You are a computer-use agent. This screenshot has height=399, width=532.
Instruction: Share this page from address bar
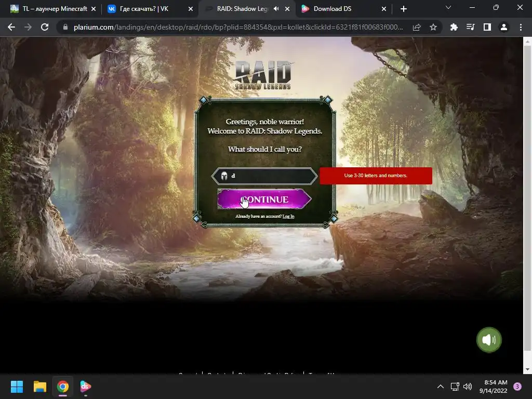click(417, 27)
